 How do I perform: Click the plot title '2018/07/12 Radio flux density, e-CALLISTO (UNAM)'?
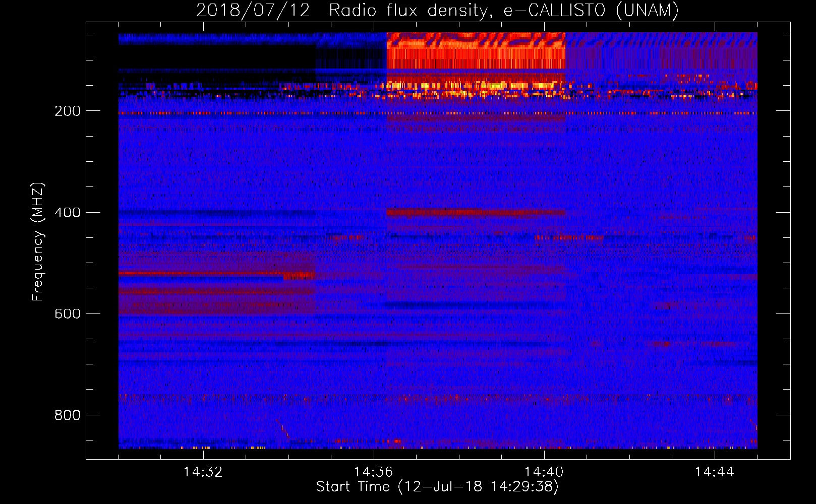tap(438, 11)
